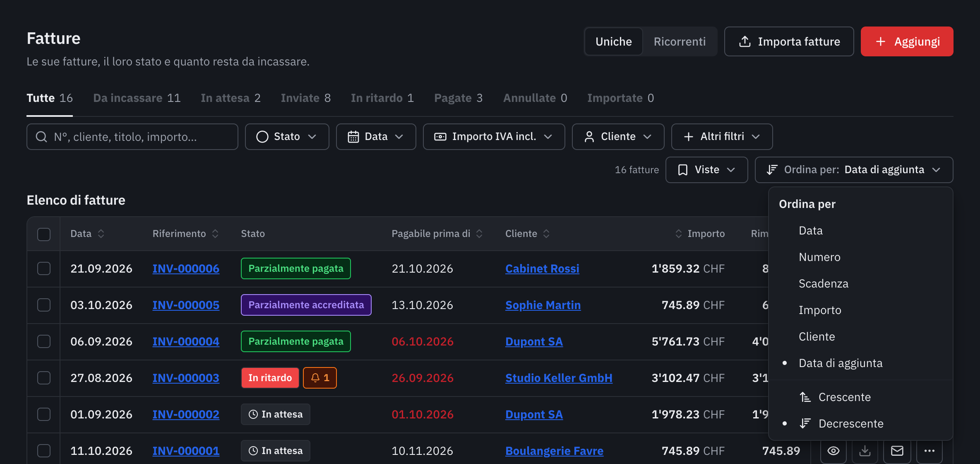Sort table by Riferimento column arrows
This screenshot has height=464, width=980.
(215, 234)
